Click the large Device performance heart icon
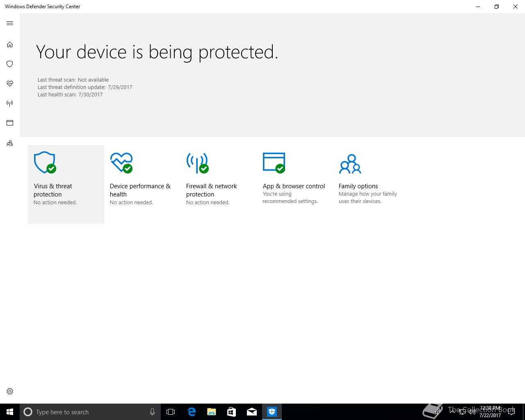The height and width of the screenshot is (420, 525). [x=121, y=163]
